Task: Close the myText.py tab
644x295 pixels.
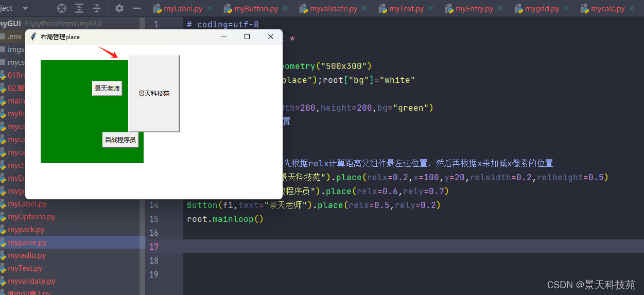Action: click(x=431, y=9)
